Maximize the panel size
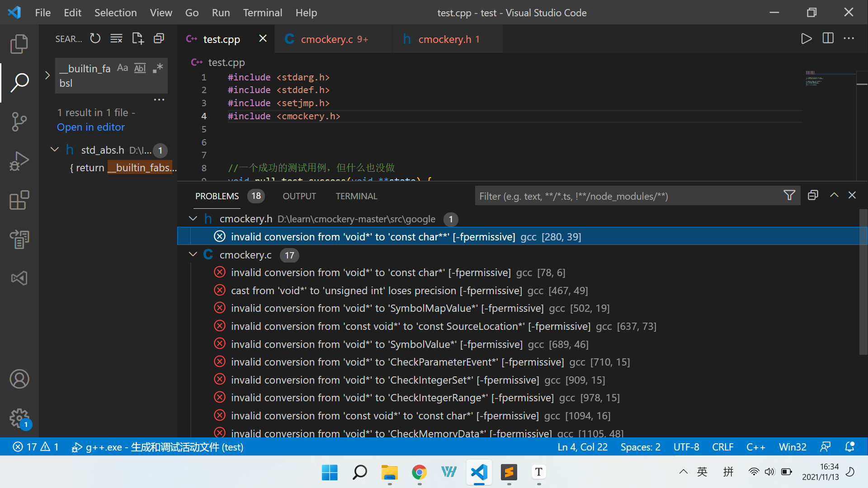 (x=834, y=195)
